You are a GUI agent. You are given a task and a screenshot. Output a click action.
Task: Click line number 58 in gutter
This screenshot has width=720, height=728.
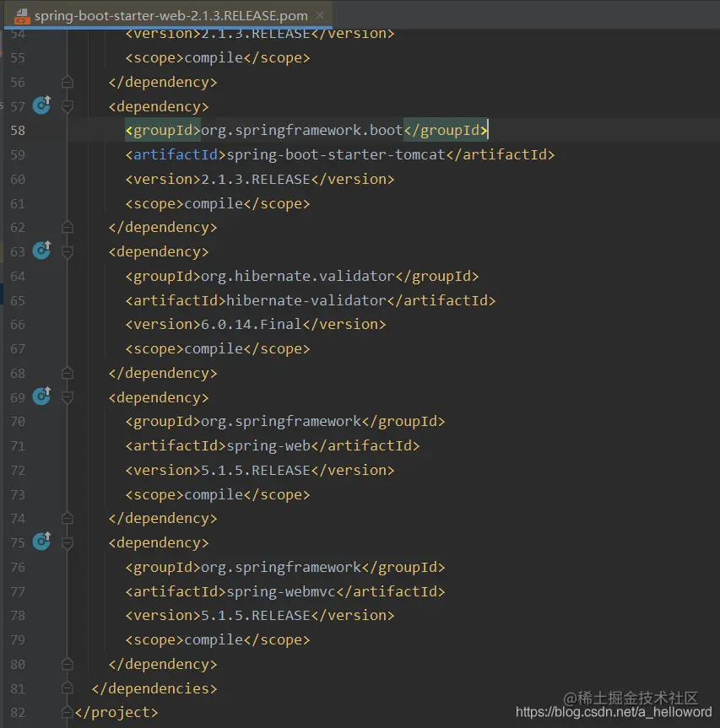coord(18,131)
